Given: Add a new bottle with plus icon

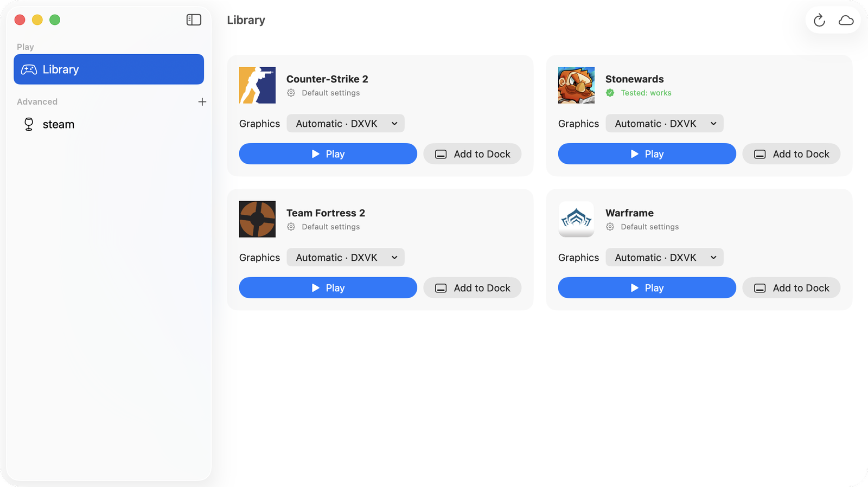Looking at the screenshot, I should [x=202, y=102].
